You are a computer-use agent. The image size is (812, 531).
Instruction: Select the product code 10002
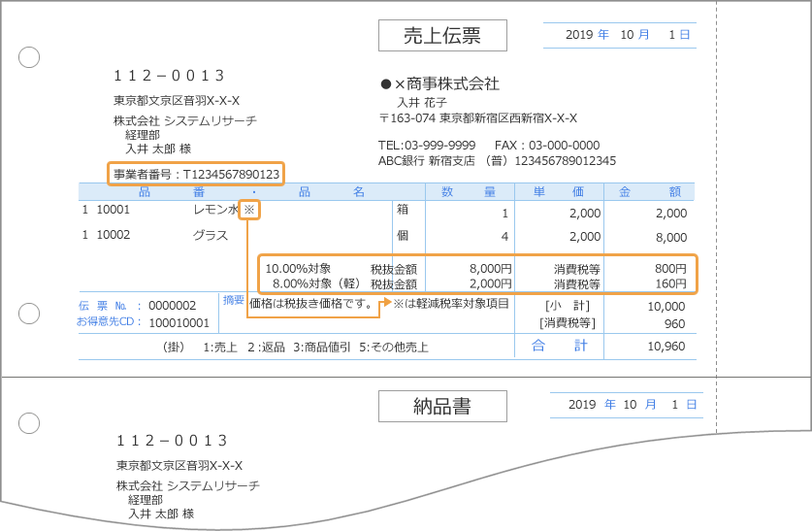[x=113, y=235]
